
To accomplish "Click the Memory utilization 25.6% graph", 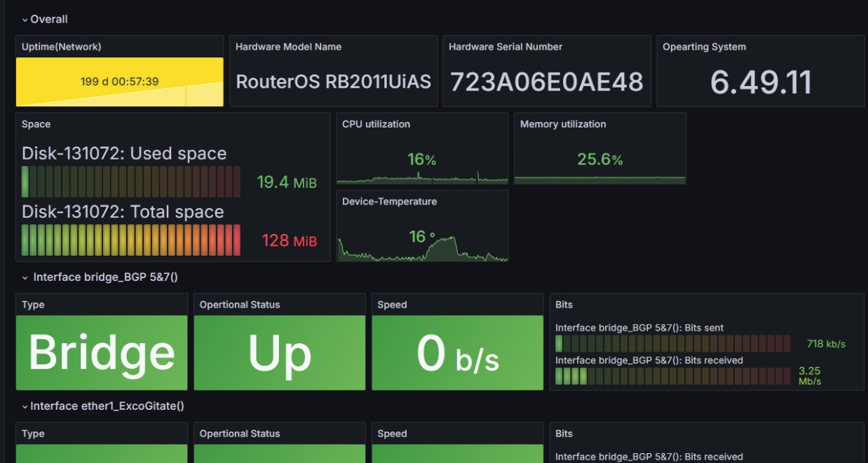I will 599,168.
